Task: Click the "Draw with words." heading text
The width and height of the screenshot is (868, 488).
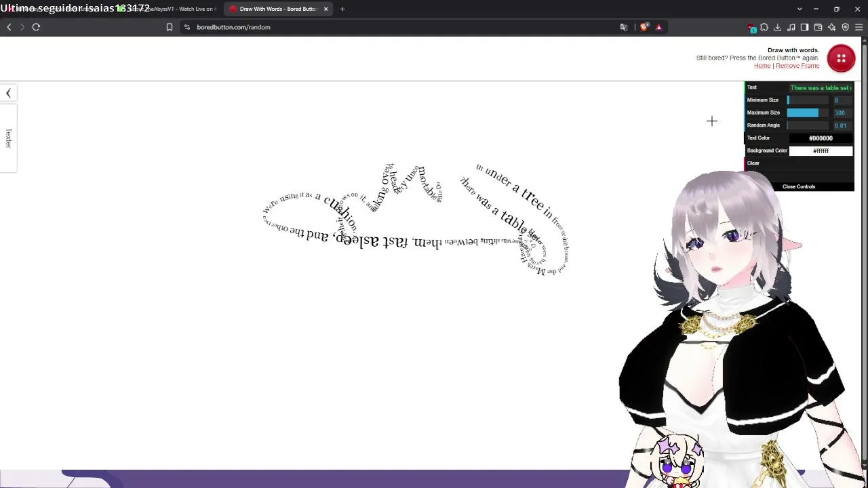Action: pos(793,50)
